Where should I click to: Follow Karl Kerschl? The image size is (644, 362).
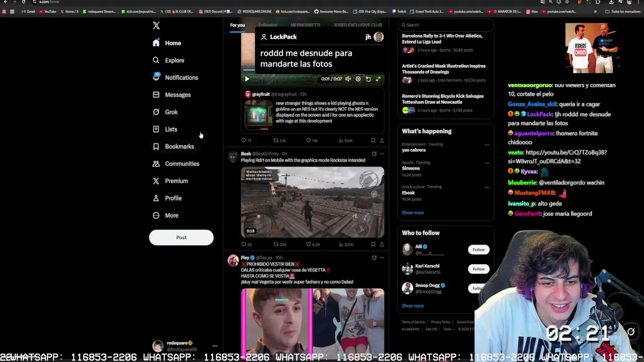coord(478,269)
